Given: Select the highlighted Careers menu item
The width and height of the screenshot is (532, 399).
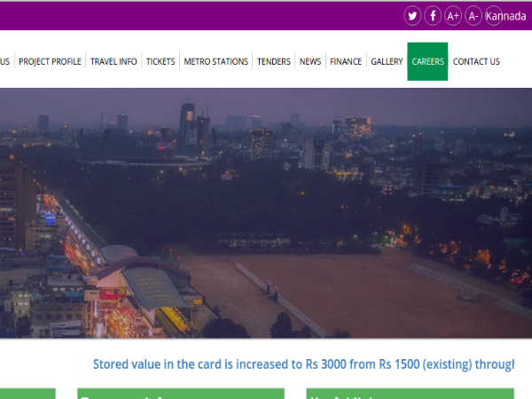Looking at the screenshot, I should click(427, 61).
